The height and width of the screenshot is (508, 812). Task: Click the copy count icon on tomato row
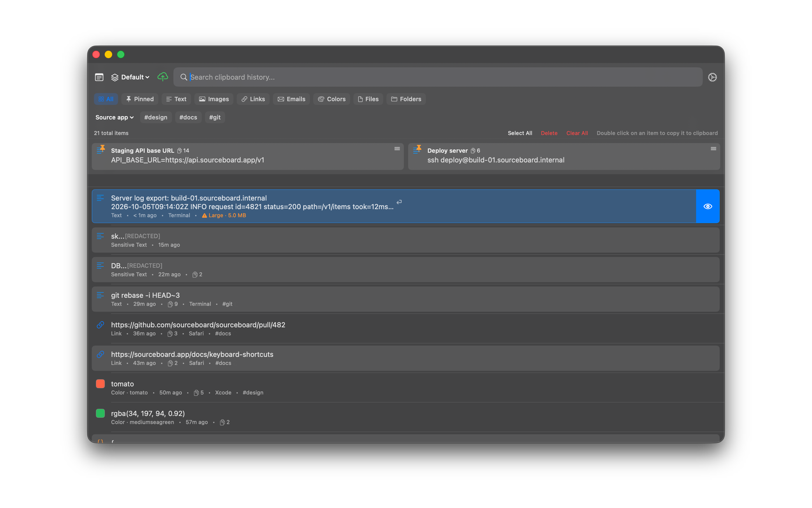click(x=196, y=393)
